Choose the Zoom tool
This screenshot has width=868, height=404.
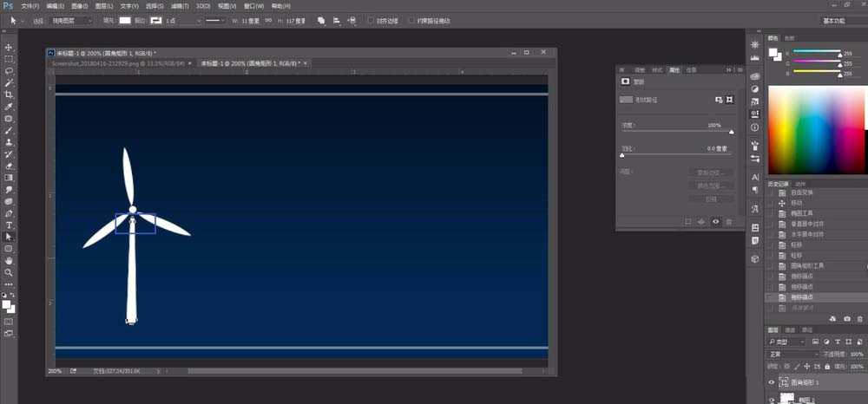click(x=10, y=272)
